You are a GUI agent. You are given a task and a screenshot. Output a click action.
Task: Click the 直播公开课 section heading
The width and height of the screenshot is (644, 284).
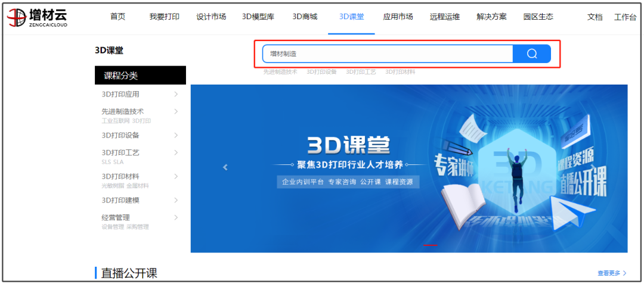click(x=129, y=273)
